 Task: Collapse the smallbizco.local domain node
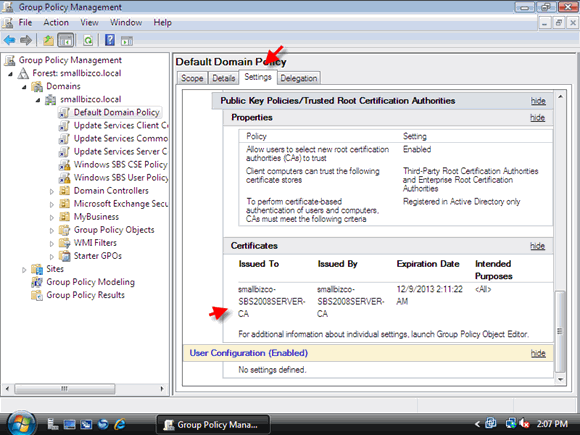coord(38,100)
